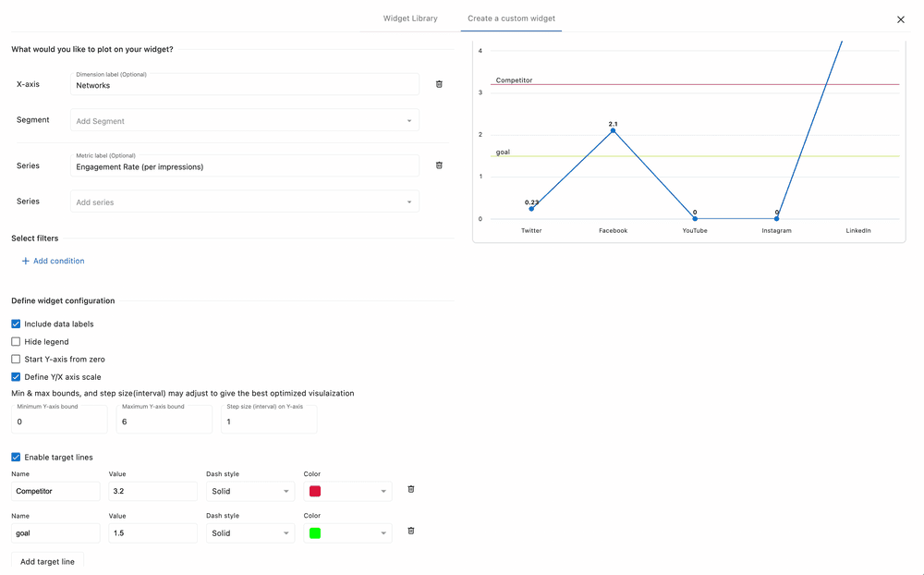The image size is (924, 575).
Task: Remove the goal target line
Action: 411,531
